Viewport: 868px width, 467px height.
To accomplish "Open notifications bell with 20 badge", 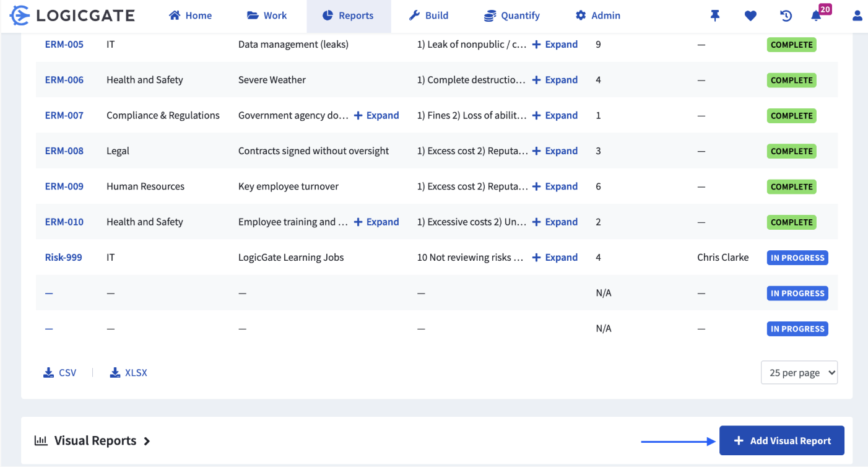I will [x=817, y=16].
